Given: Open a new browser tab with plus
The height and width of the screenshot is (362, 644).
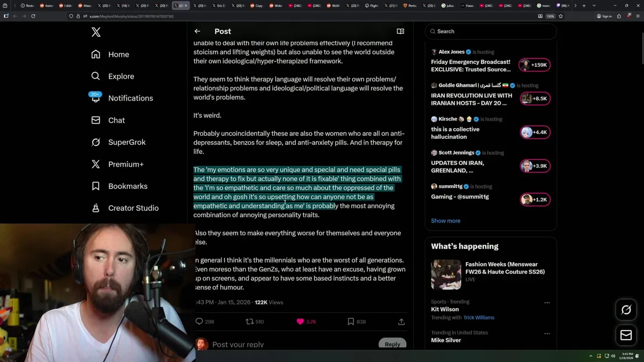Looking at the screenshot, I should coord(584,6).
